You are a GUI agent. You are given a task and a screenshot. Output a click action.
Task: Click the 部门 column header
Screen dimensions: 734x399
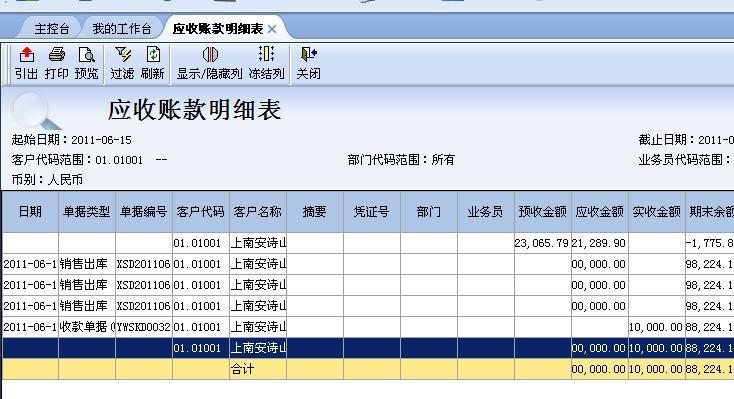click(x=429, y=212)
